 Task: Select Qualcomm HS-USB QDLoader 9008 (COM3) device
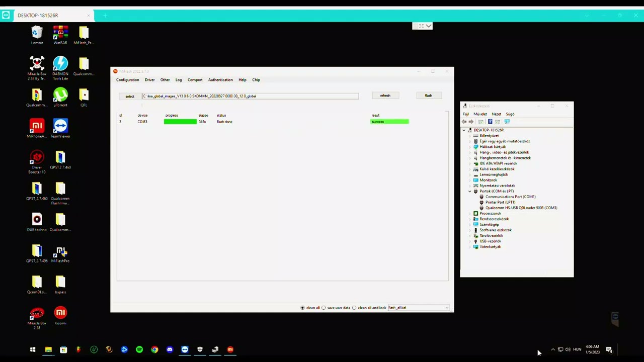point(521,208)
